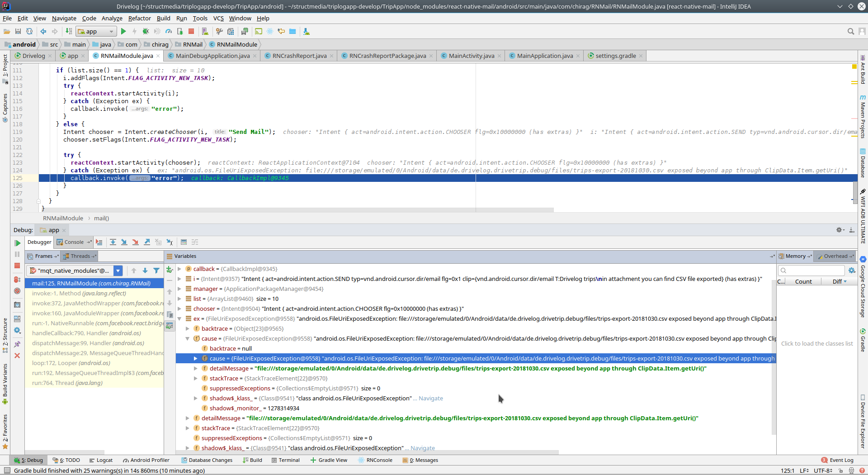Screen dimensions: 868x475
Task: Click the Evaluate Expression calculator icon
Action: [184, 242]
